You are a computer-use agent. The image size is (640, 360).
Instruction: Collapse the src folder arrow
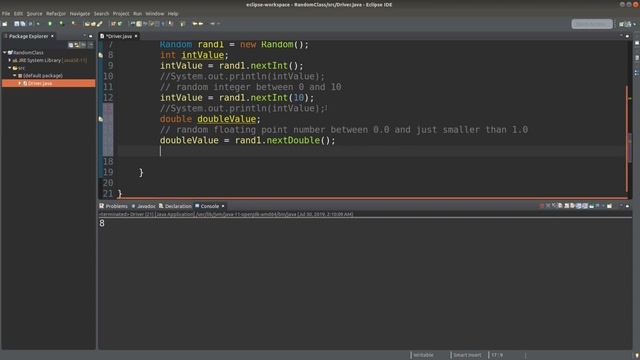10,68
